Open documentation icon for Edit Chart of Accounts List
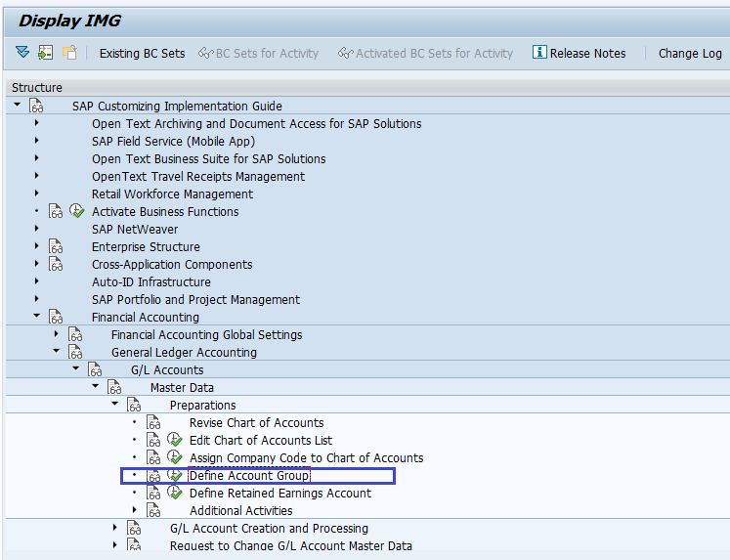The image size is (730, 560). point(153,440)
